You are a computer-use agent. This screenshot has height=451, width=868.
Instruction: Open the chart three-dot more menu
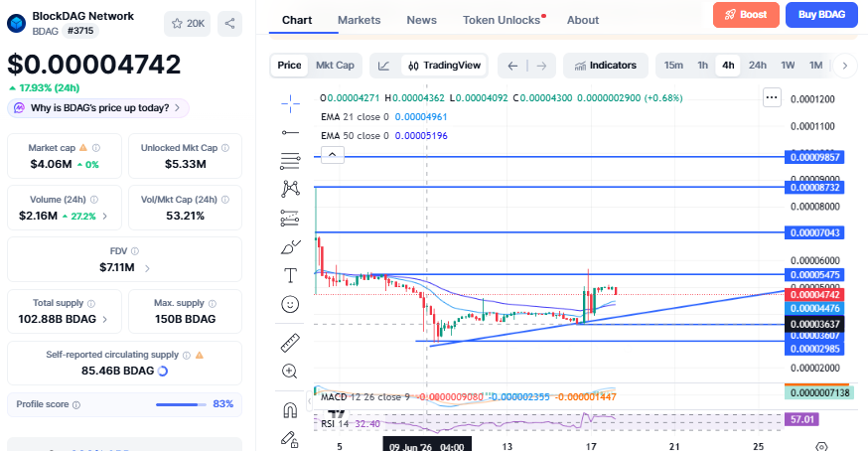[772, 97]
